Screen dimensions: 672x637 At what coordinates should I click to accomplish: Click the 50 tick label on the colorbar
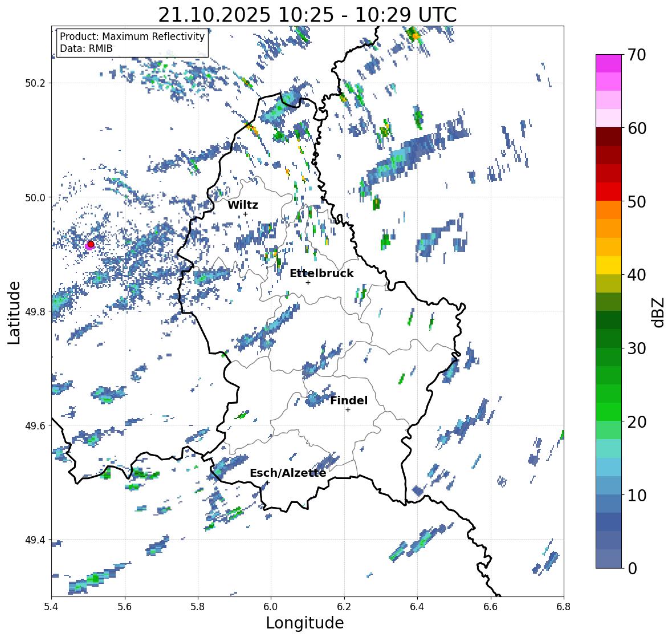point(637,201)
